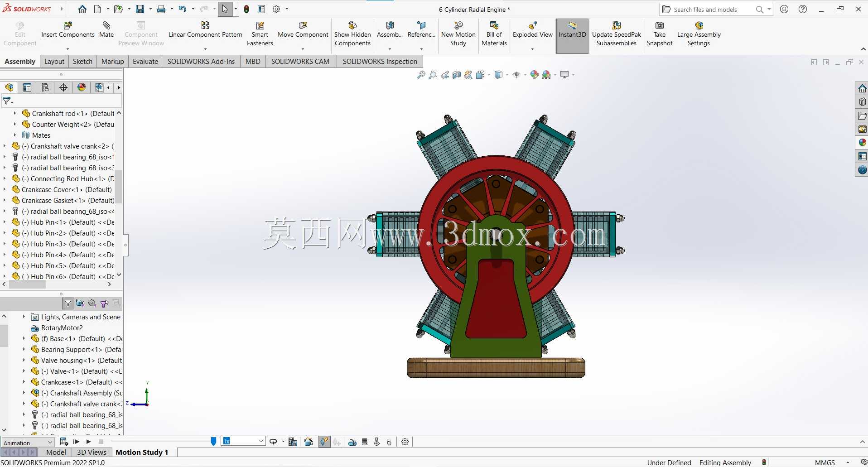The height and width of the screenshot is (467, 868).
Task: Switch to the 3D Views tab
Action: (x=92, y=452)
